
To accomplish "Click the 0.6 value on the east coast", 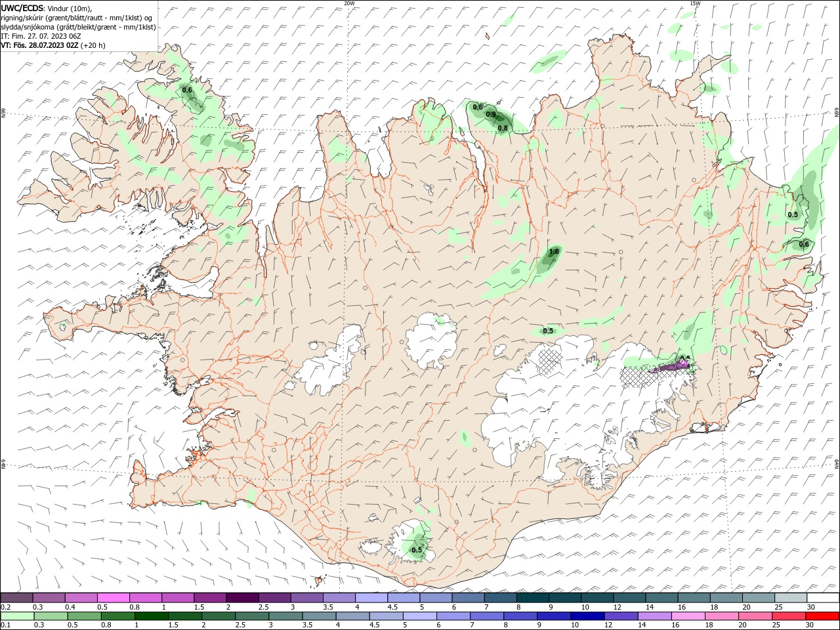I will (804, 244).
